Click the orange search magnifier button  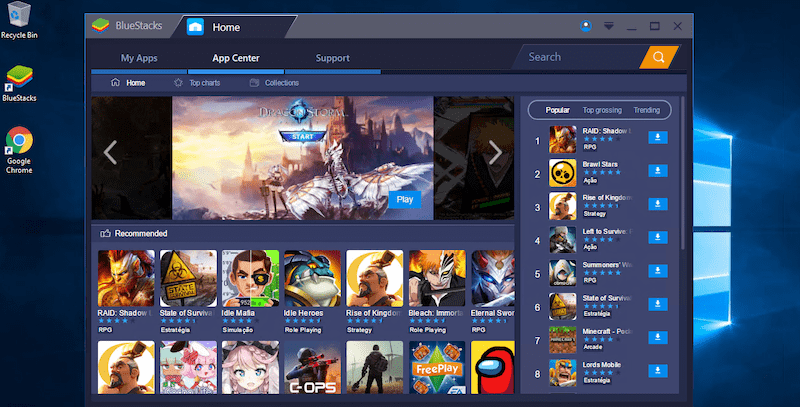click(659, 57)
